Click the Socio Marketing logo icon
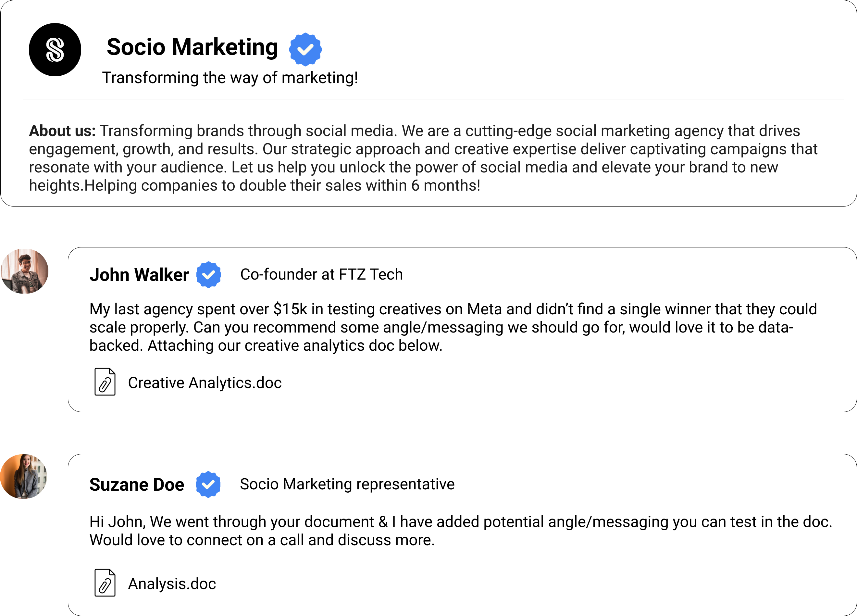Viewport: 857px width, 616px height. (55, 49)
